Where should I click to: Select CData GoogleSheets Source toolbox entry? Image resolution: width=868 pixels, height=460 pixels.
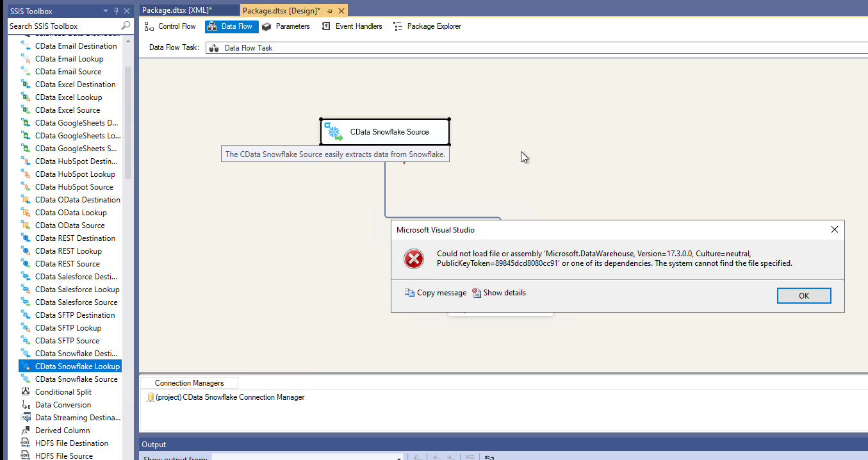click(x=70, y=149)
